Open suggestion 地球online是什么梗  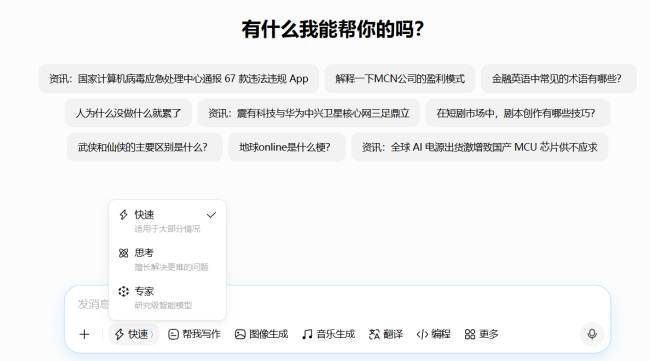coord(287,147)
